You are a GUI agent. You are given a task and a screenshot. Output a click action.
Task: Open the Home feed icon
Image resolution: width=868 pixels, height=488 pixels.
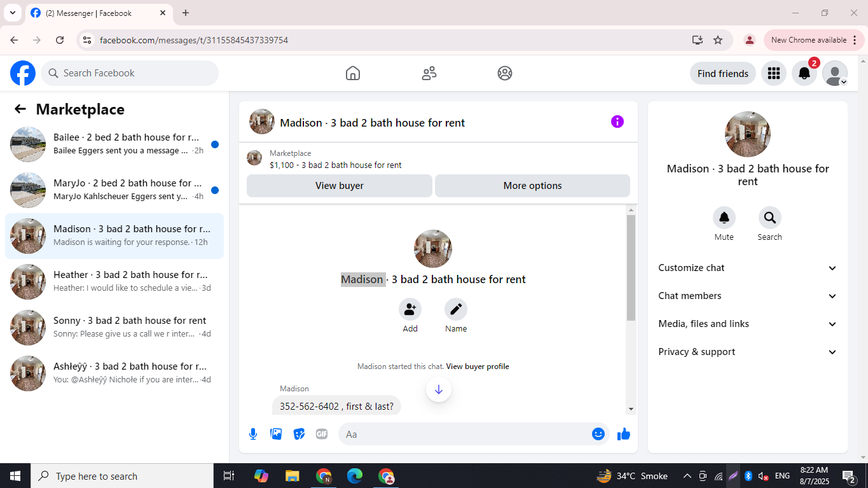coord(353,73)
